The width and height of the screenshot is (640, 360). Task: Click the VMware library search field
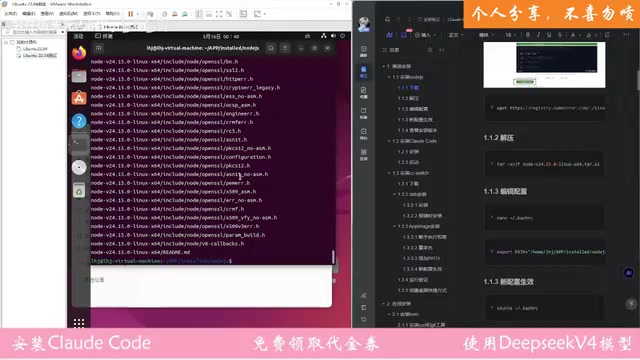point(34,32)
